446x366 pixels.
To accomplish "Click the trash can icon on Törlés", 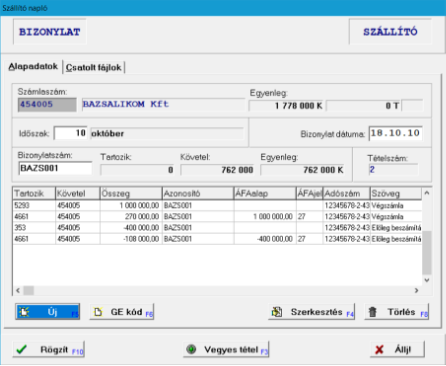I will tap(372, 312).
